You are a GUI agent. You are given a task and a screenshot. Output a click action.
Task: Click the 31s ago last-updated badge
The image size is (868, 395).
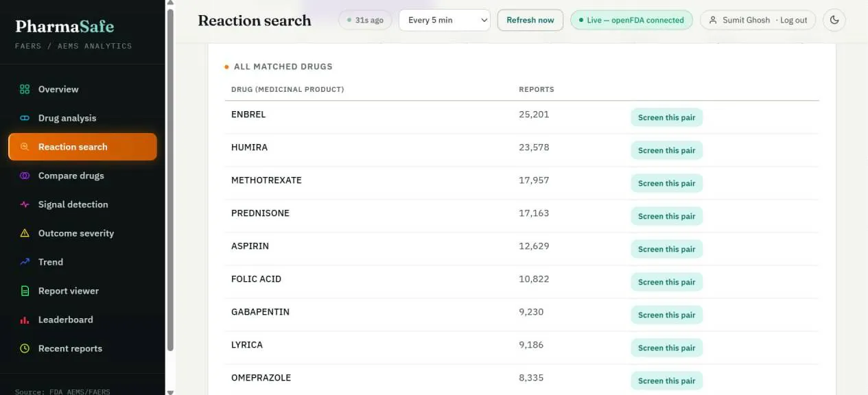point(364,20)
